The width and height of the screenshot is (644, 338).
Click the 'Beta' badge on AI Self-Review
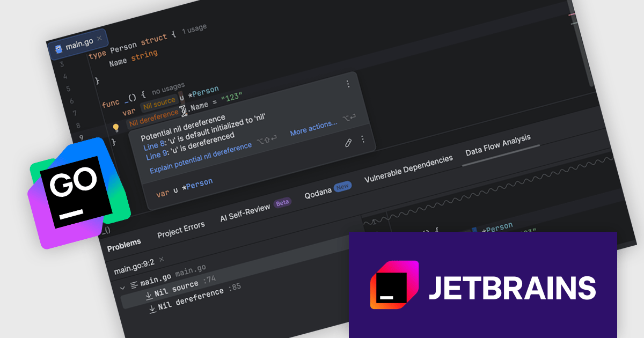coord(282,203)
